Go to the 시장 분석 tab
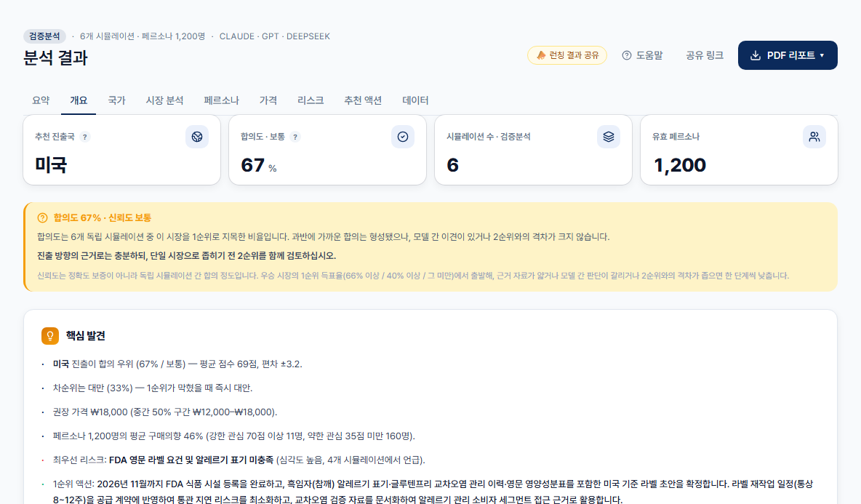The height and width of the screenshot is (504, 861). tap(164, 100)
